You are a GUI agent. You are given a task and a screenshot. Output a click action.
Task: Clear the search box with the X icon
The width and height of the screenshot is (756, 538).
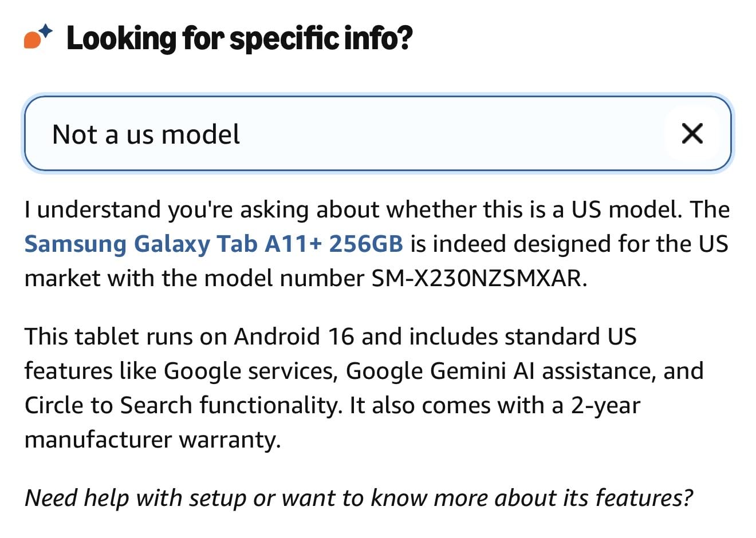coord(692,134)
